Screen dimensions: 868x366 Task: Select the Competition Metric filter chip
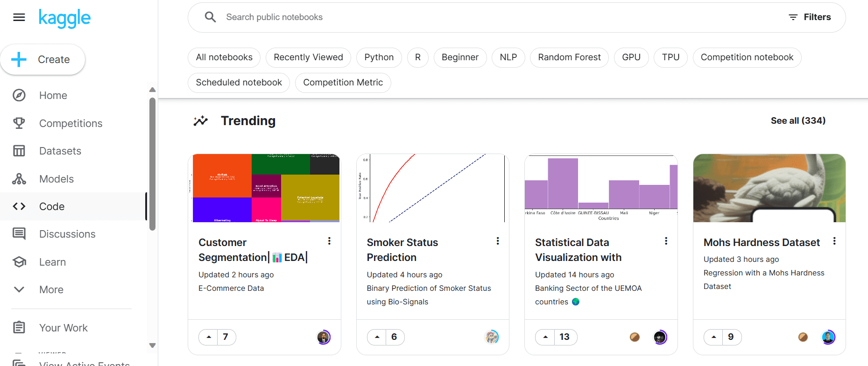(x=343, y=83)
